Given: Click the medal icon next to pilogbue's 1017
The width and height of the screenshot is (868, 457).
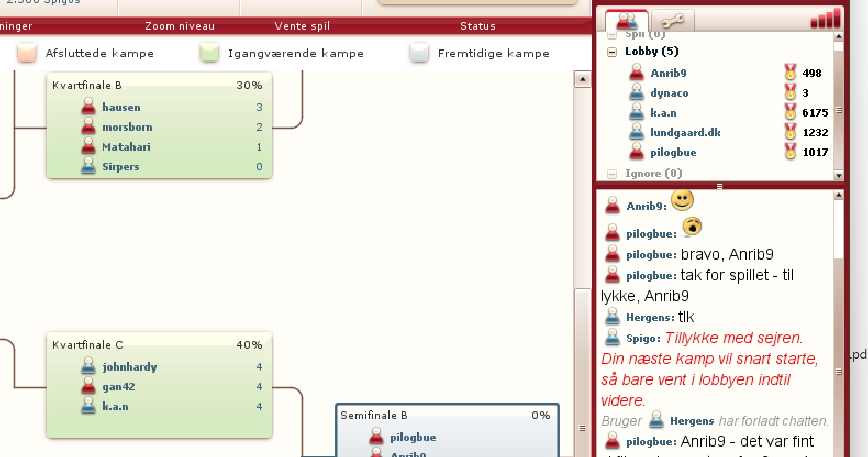Looking at the screenshot, I should point(790,152).
